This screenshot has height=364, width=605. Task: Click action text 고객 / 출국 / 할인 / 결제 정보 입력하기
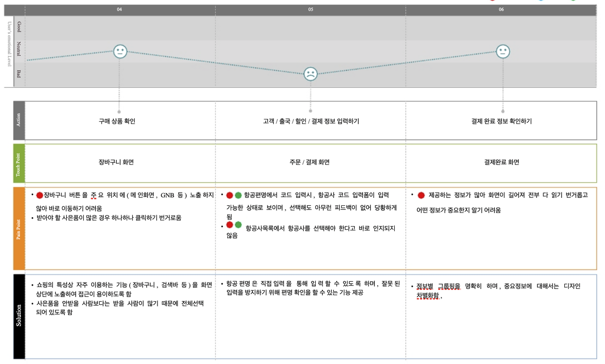click(311, 121)
